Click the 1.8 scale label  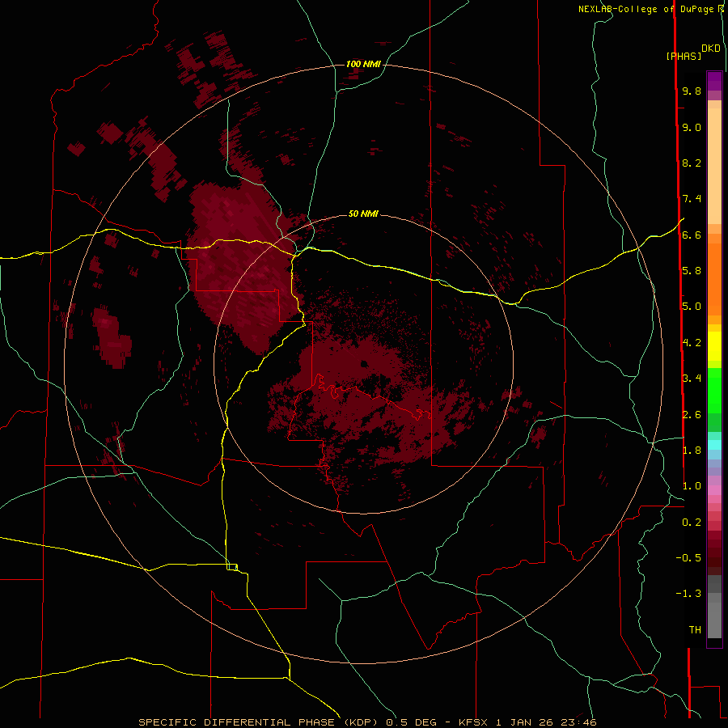[692, 451]
